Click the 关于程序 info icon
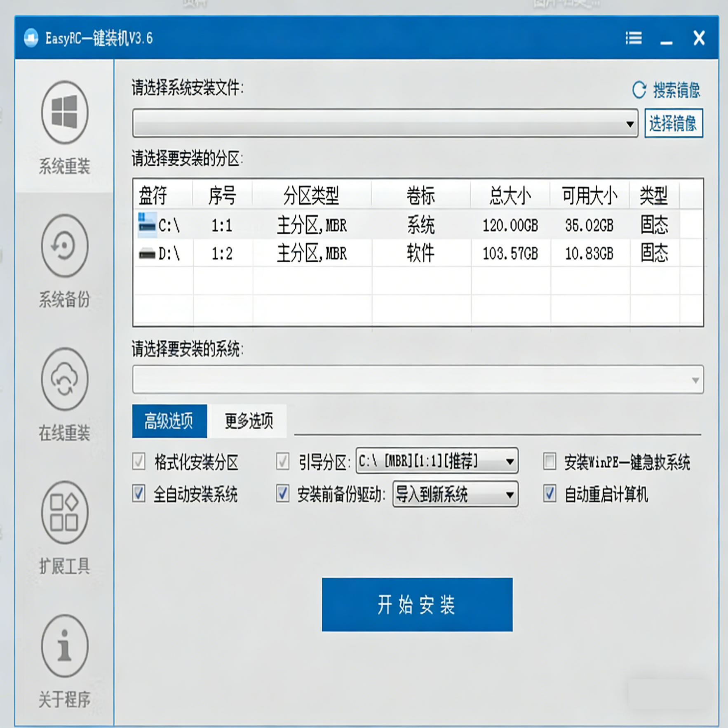Image resolution: width=728 pixels, height=728 pixels. click(x=65, y=646)
